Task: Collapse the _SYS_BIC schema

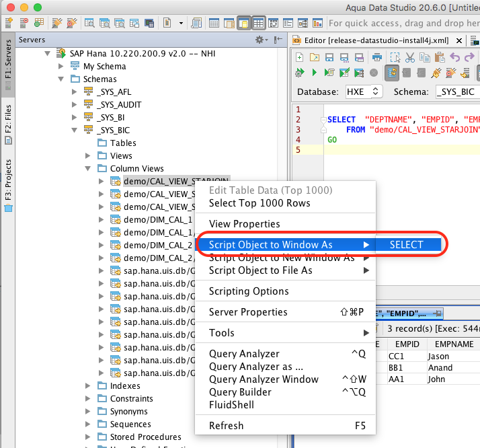Action: 75,130
